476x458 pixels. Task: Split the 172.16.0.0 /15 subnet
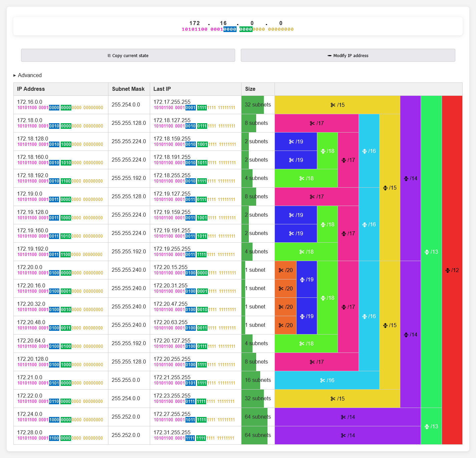[337, 105]
